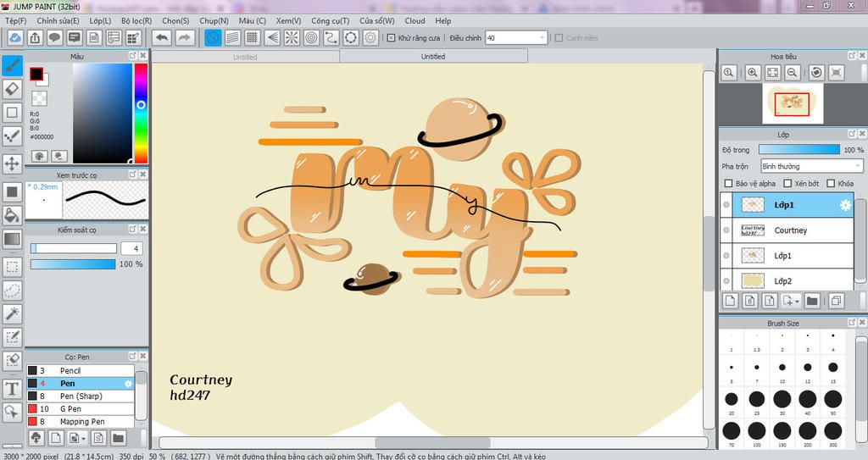868x460 pixels.
Task: Click the new layer folder icon
Action: (x=812, y=301)
